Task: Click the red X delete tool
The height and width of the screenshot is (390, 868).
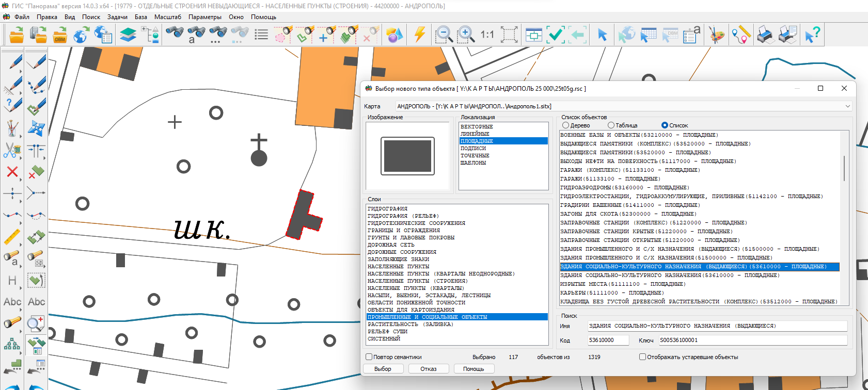Action: 12,172
